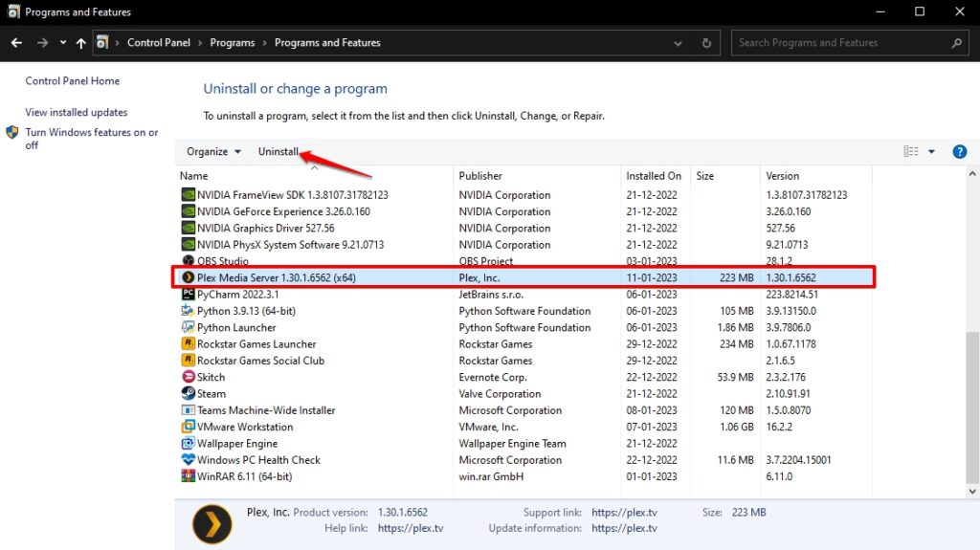Open the address bar history dropdown
Screen dimensions: 980x550
click(678, 43)
